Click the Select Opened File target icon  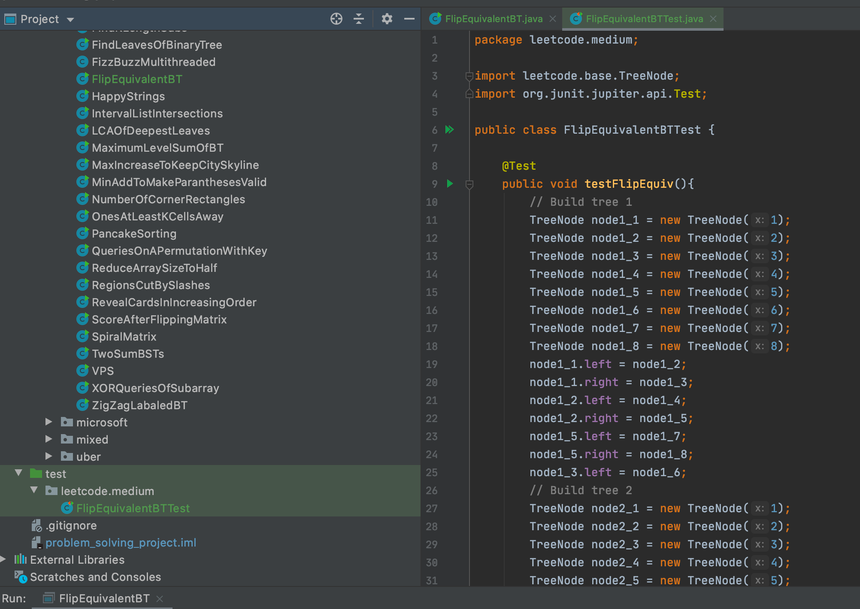point(337,19)
